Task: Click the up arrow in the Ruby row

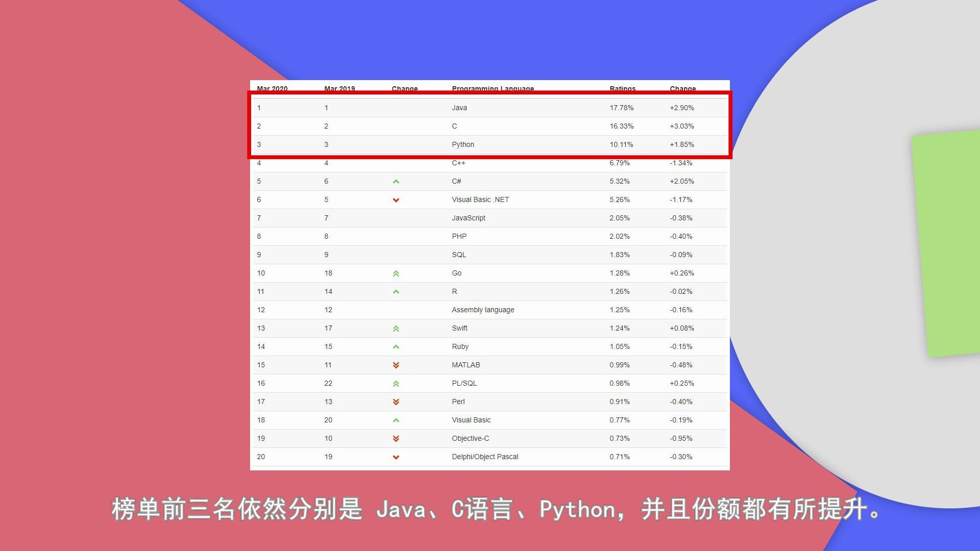Action: click(x=396, y=347)
